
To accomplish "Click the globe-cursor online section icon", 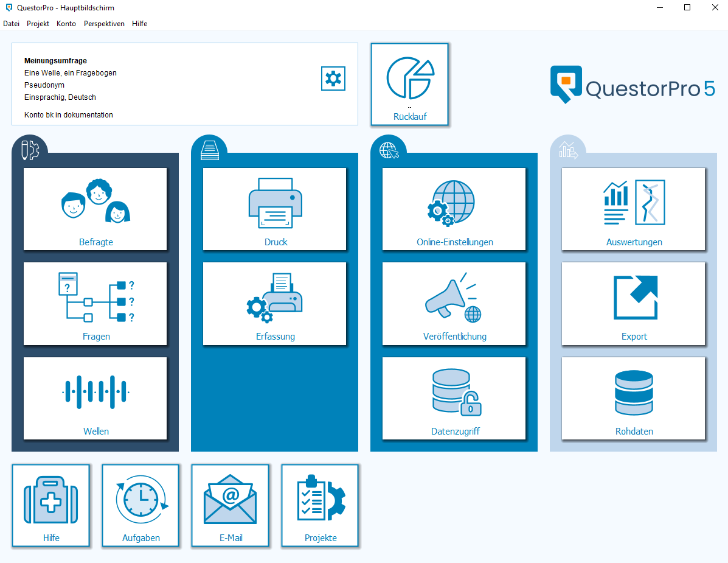I will coord(389,150).
